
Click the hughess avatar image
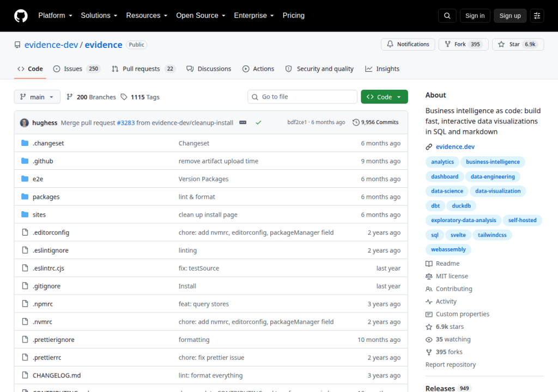click(24, 122)
